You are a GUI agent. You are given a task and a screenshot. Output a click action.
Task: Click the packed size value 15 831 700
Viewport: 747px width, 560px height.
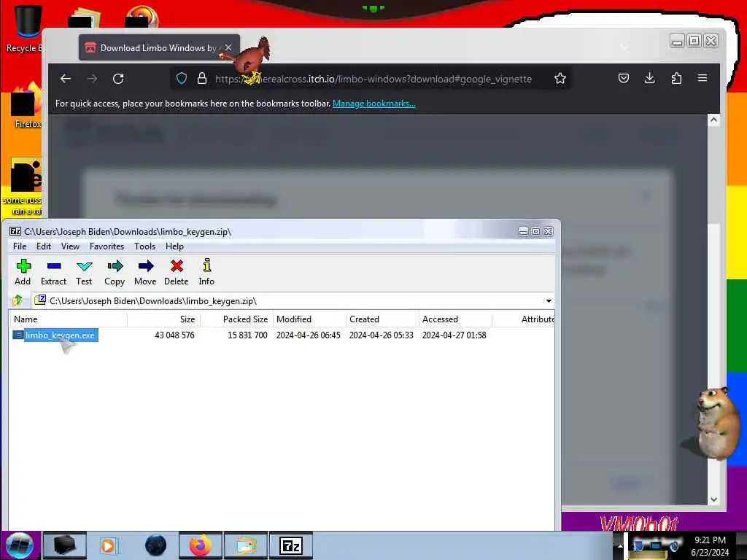click(x=247, y=335)
